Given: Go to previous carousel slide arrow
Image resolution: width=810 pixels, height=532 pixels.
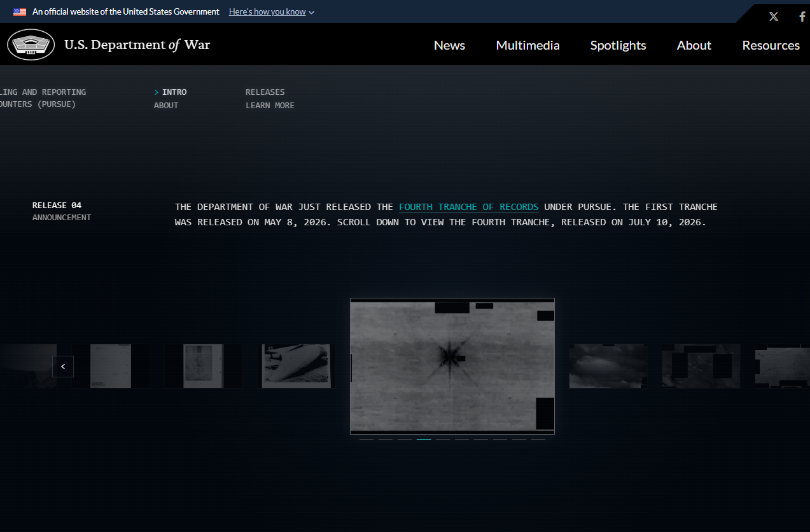Looking at the screenshot, I should 63,367.
